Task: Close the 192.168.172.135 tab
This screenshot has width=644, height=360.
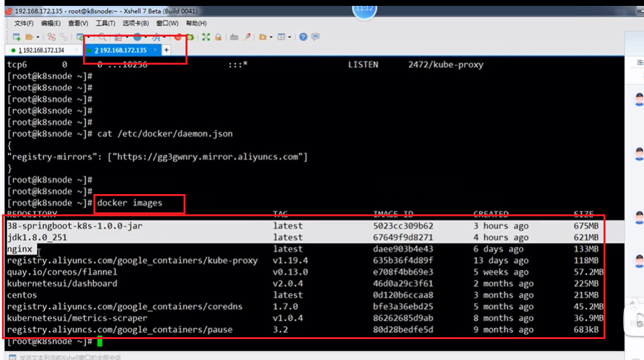Action: [155, 50]
